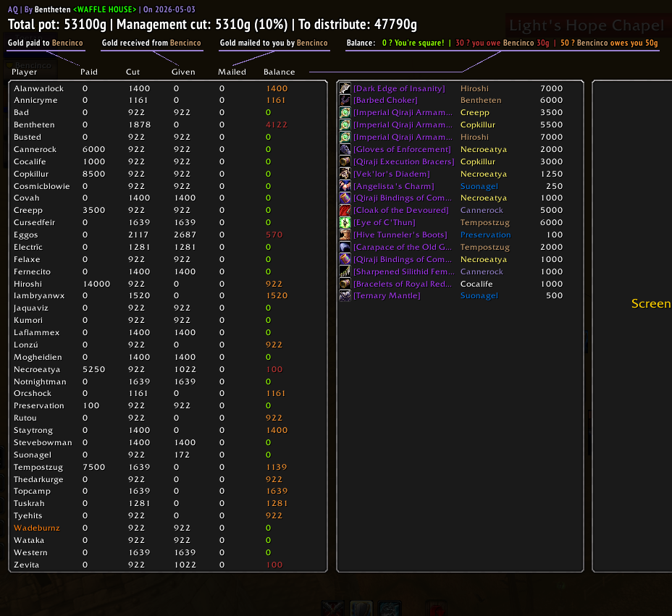Click the Barbed Choker item icon

(345, 100)
